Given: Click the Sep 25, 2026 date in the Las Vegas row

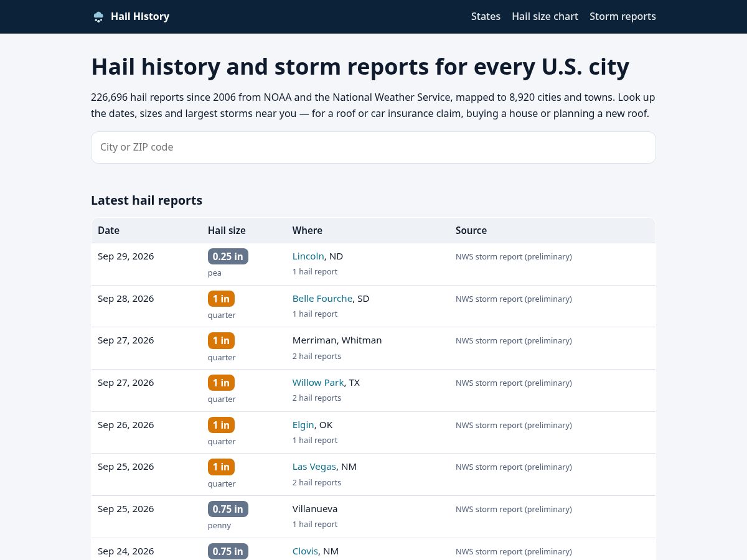Looking at the screenshot, I should (126, 467).
